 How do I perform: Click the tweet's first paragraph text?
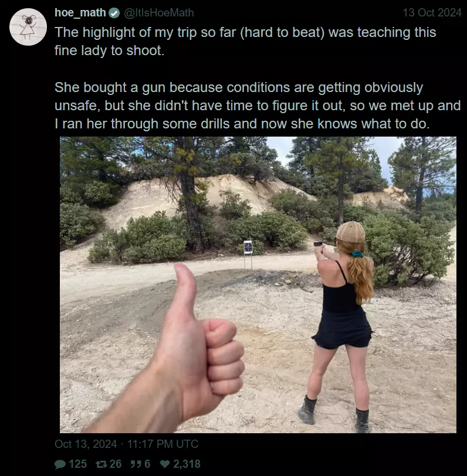pos(245,41)
